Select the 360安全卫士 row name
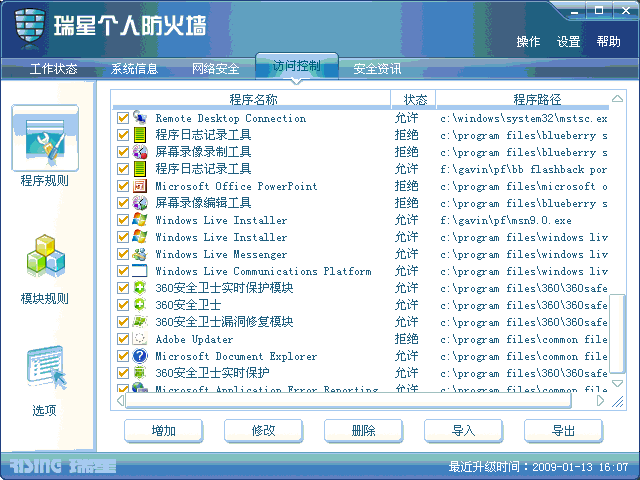This screenshot has height=480, width=640. point(188,305)
